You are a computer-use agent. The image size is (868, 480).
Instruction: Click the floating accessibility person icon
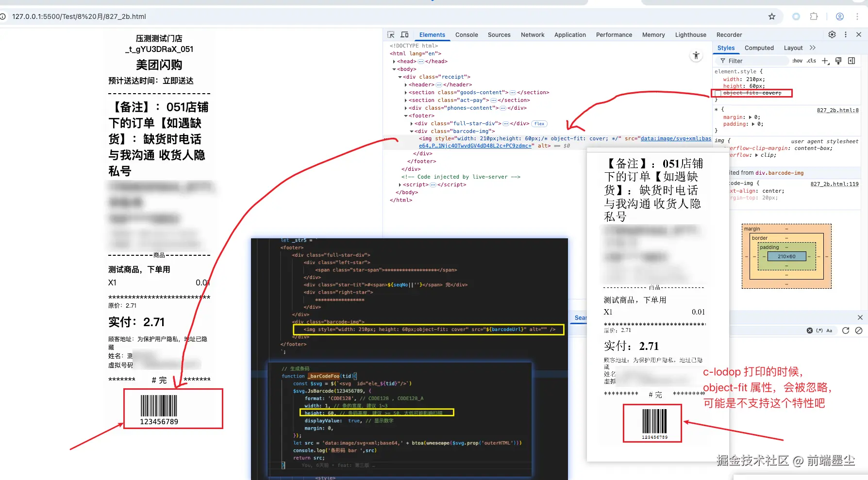(696, 56)
